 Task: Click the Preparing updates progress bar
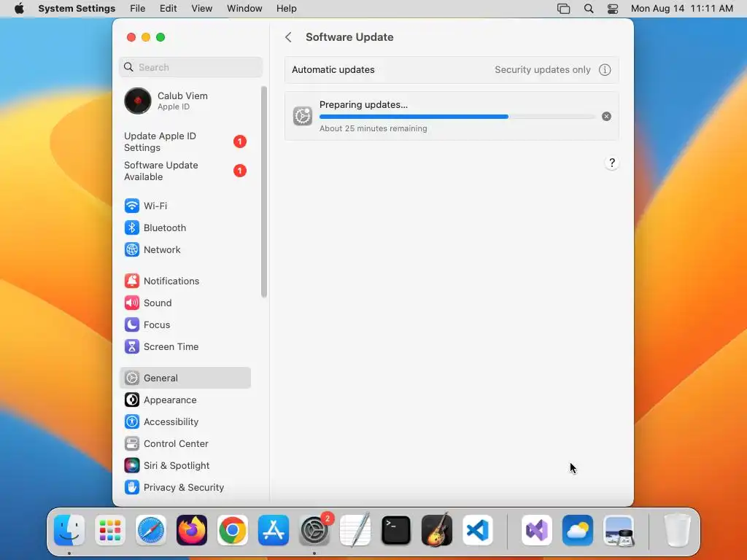457,117
